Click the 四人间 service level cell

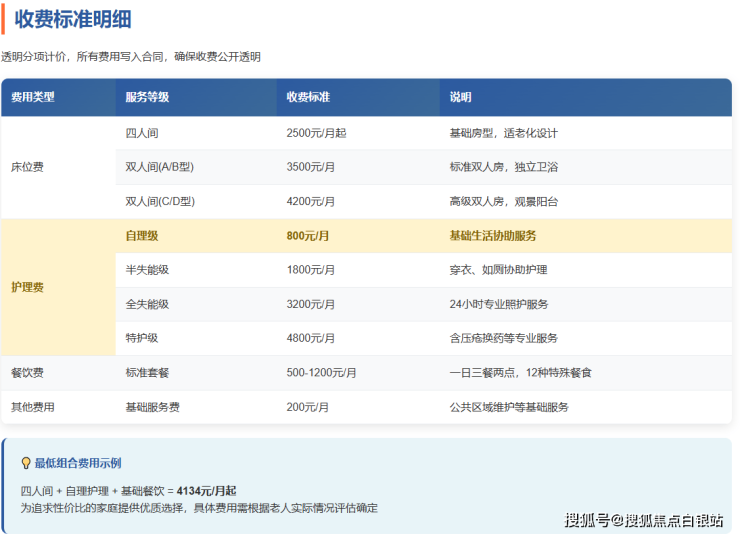click(142, 133)
